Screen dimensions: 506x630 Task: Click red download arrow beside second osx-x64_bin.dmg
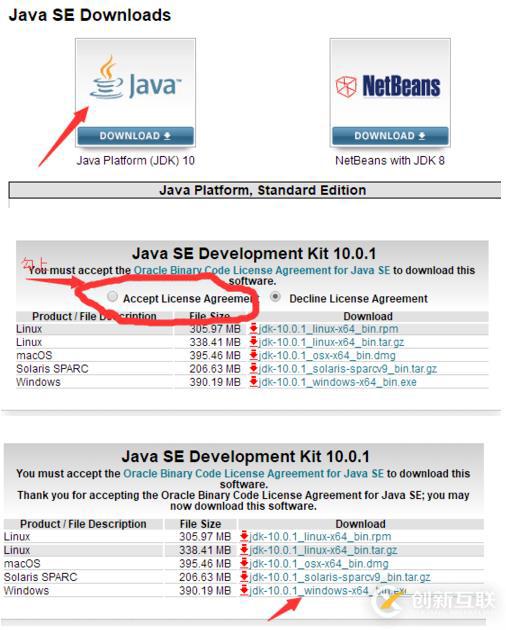click(x=244, y=563)
